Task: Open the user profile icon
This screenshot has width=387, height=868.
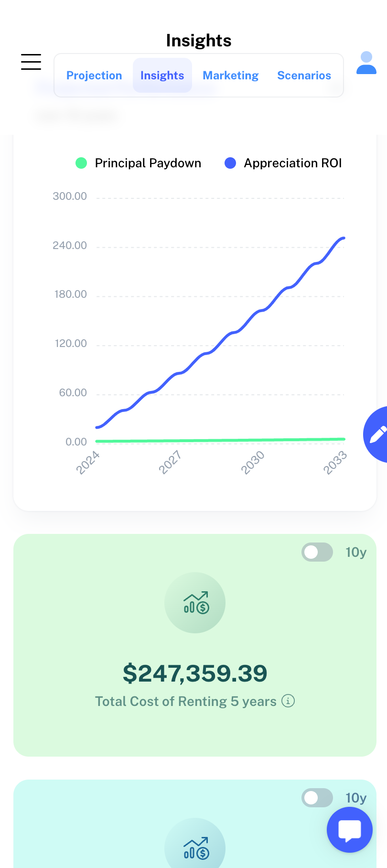Action: pos(366,63)
